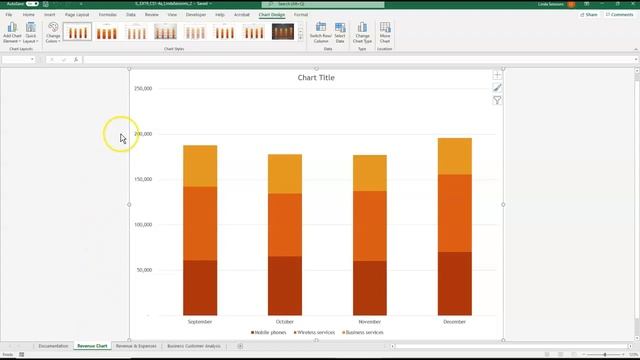Switch to the Review tab
Screen dimensions: 640x360
(x=152, y=15)
